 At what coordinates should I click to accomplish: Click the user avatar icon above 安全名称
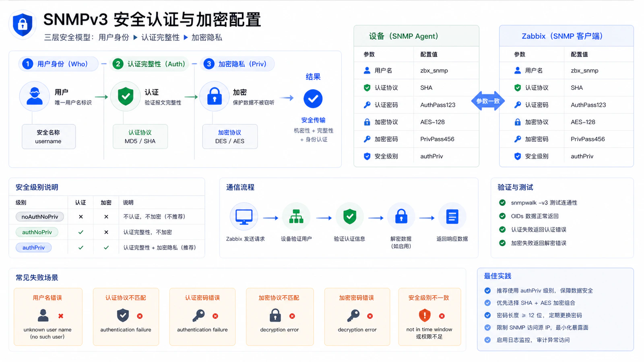(35, 97)
